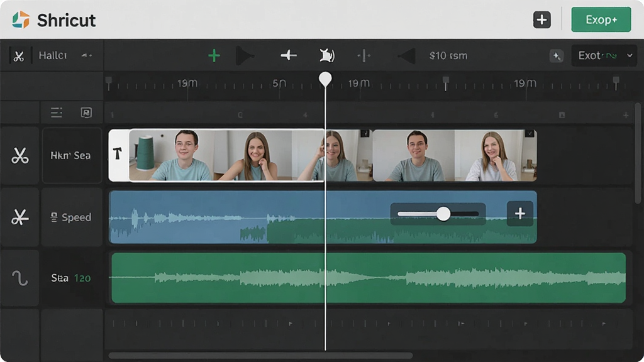
Task: Click the vertical scrollbar at the timeline edge
Action: (x=638, y=153)
